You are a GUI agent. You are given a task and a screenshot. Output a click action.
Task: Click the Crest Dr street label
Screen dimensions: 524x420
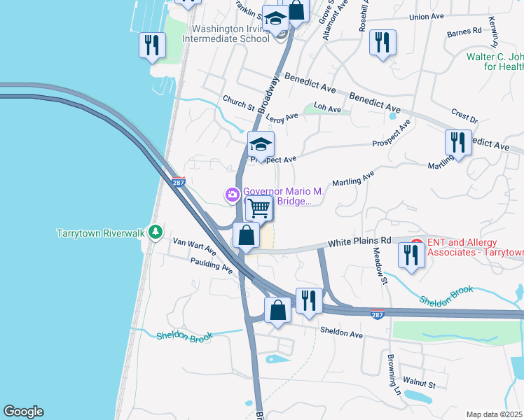point(464,116)
